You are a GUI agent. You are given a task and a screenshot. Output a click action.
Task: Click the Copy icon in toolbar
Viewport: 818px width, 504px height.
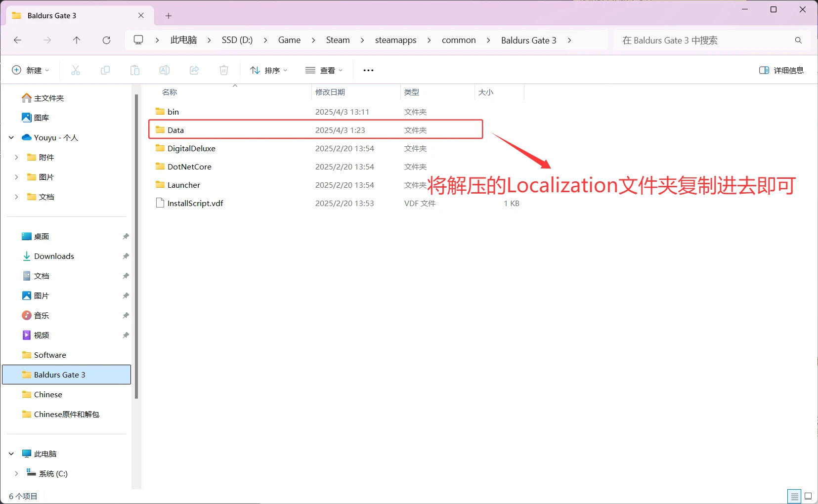pos(105,70)
